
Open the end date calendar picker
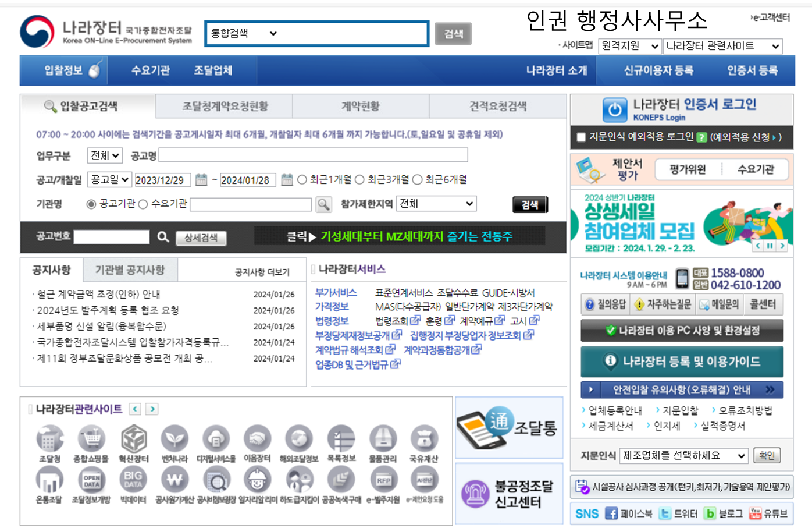click(287, 180)
